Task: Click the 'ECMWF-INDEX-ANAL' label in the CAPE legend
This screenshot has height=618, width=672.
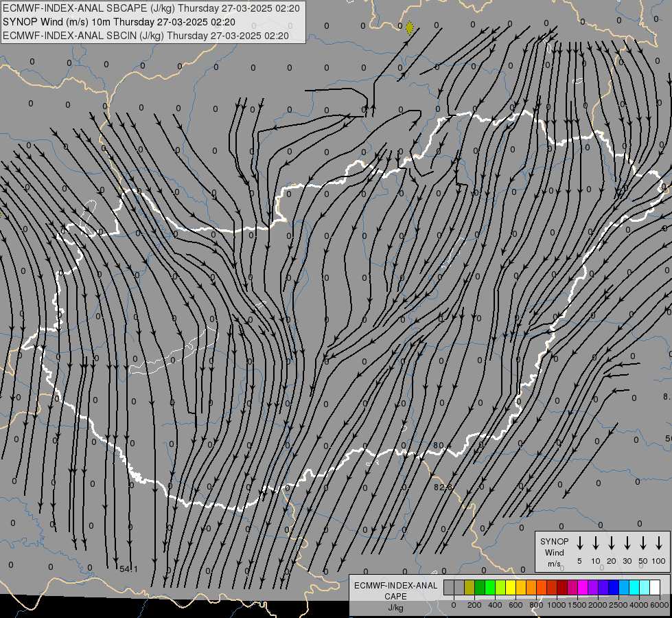Action: coord(395,586)
